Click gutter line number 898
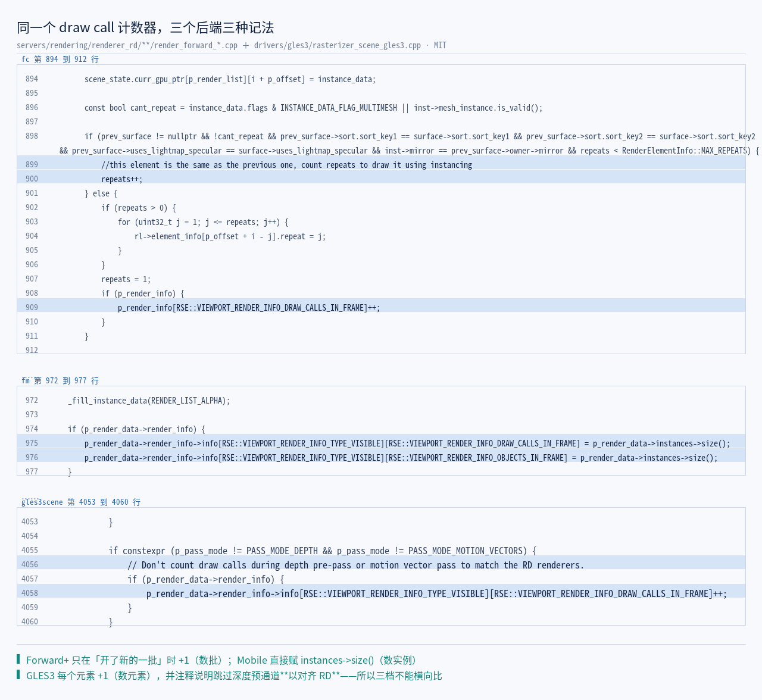Image resolution: width=762 pixels, height=700 pixels. tap(32, 136)
